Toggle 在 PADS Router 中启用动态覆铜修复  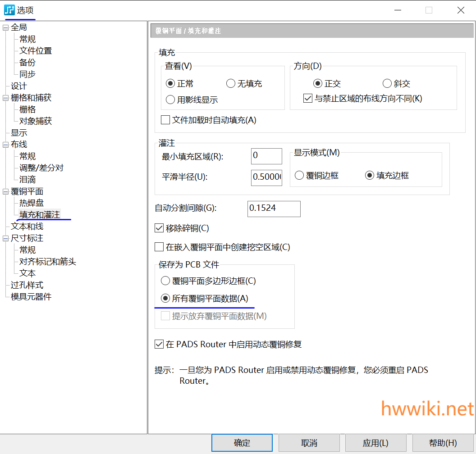(x=159, y=345)
